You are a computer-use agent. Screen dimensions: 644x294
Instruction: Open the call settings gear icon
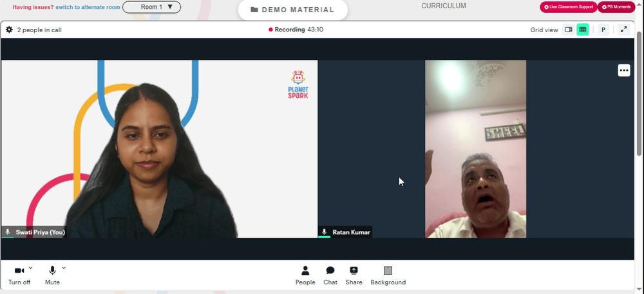pyautogui.click(x=9, y=30)
